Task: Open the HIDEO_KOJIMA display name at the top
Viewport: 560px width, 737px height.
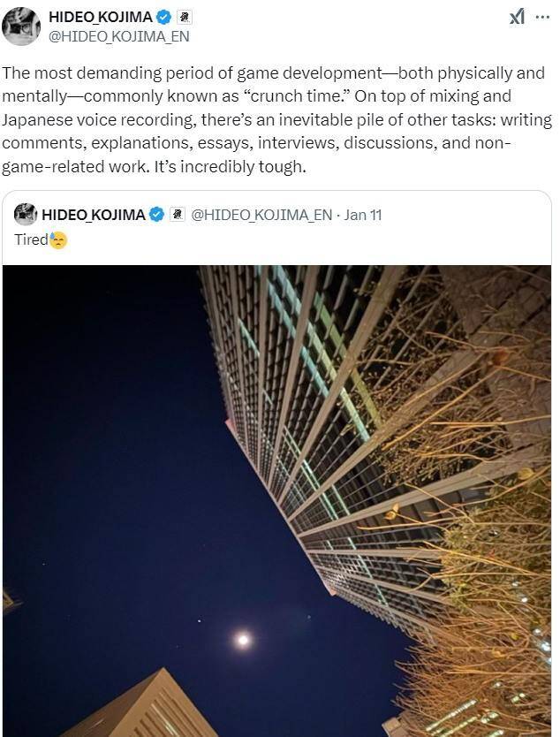Action: click(x=100, y=17)
